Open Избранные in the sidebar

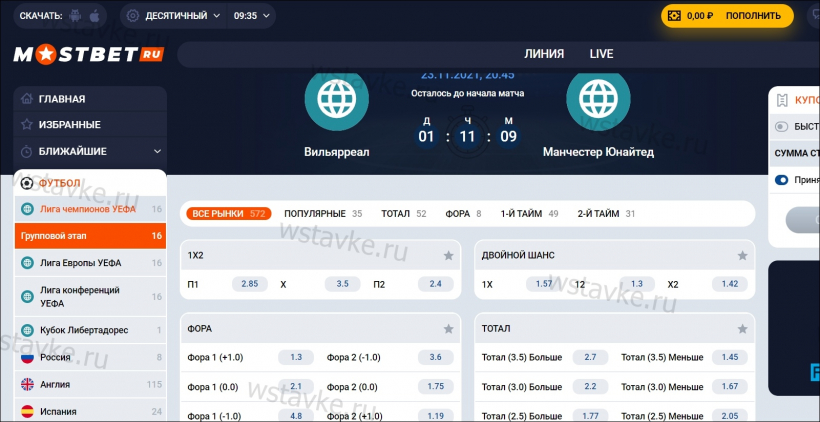[90, 125]
